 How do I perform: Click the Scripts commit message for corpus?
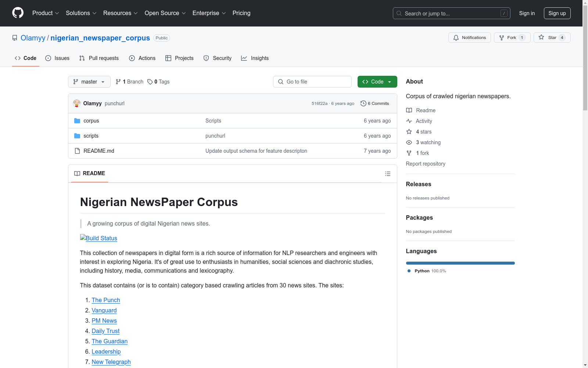coord(213,121)
